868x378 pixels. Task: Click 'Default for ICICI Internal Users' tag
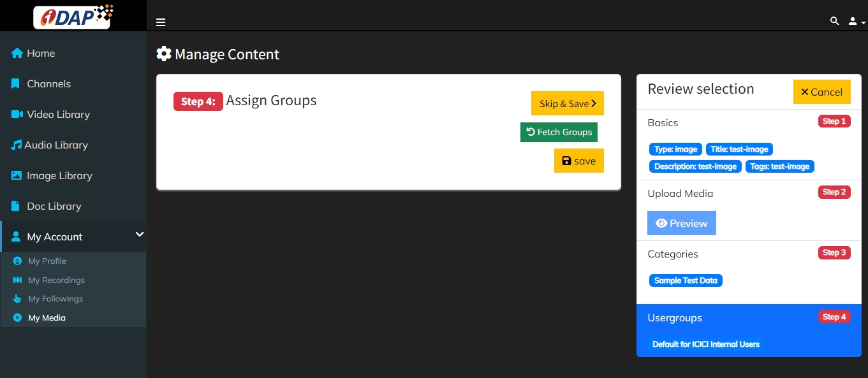tap(706, 344)
